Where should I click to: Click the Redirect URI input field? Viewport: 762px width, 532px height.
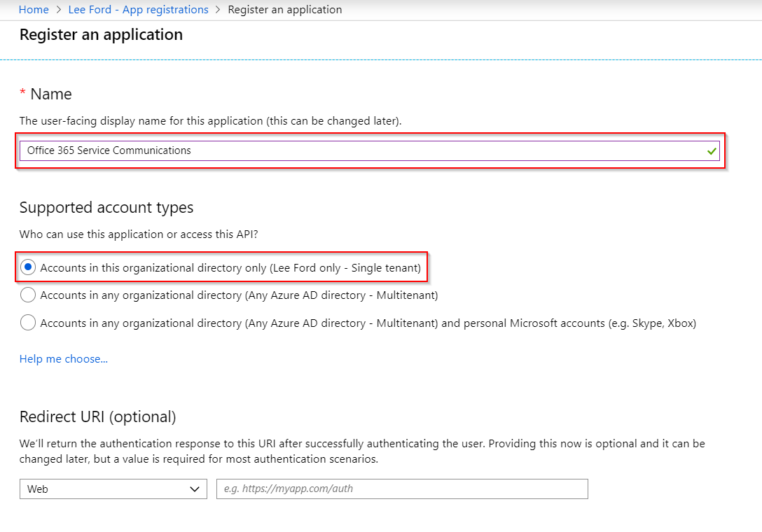click(x=403, y=489)
